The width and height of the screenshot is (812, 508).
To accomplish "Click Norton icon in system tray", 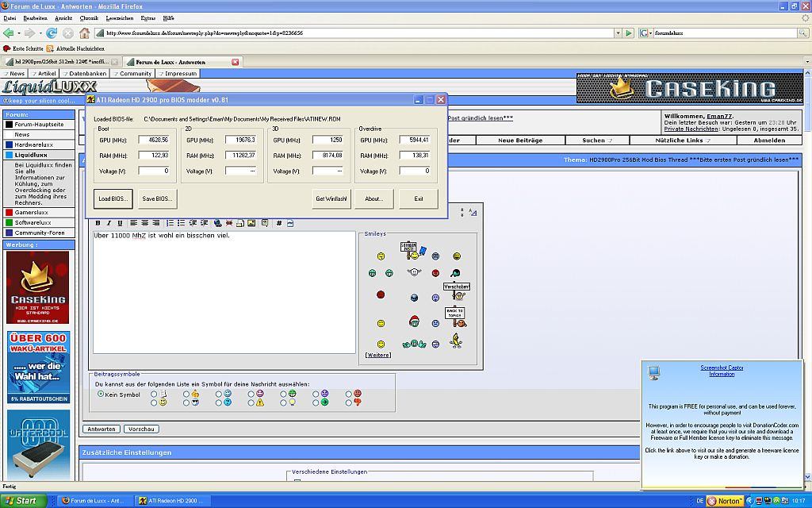I will click(x=724, y=501).
